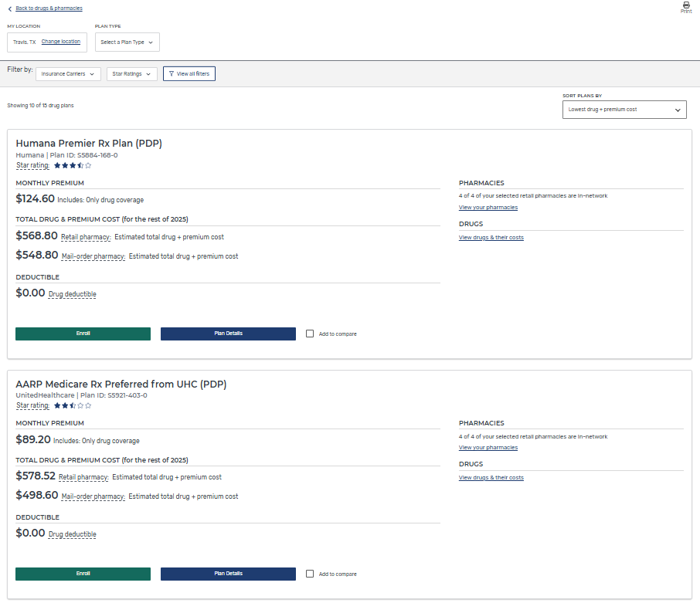The width and height of the screenshot is (700, 603).
Task: Expand the Star Ratings filter
Action: pos(132,74)
